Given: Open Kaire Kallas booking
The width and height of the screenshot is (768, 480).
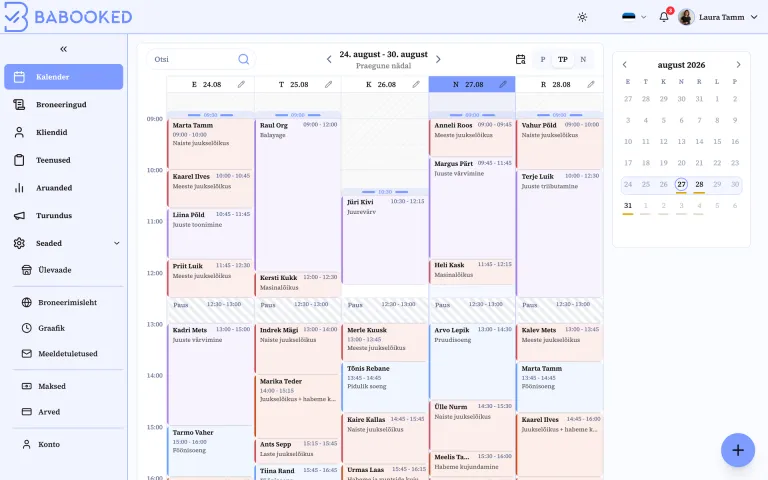Looking at the screenshot, I should click(x=385, y=438).
